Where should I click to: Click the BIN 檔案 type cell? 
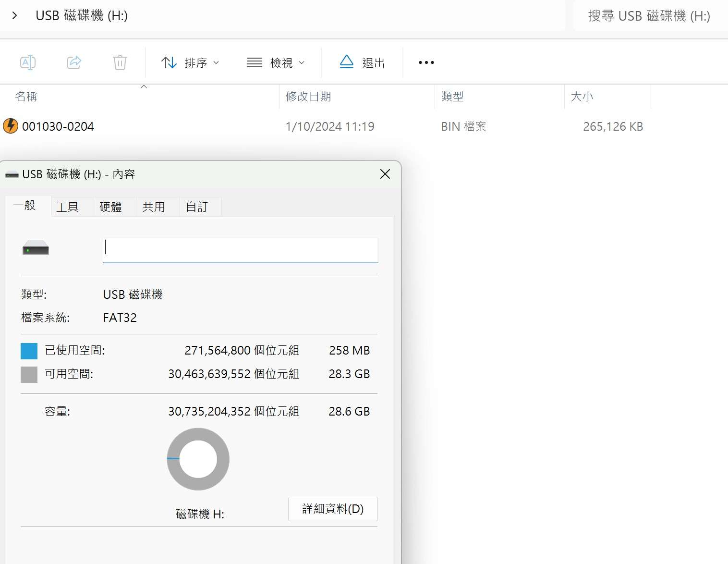(x=463, y=126)
